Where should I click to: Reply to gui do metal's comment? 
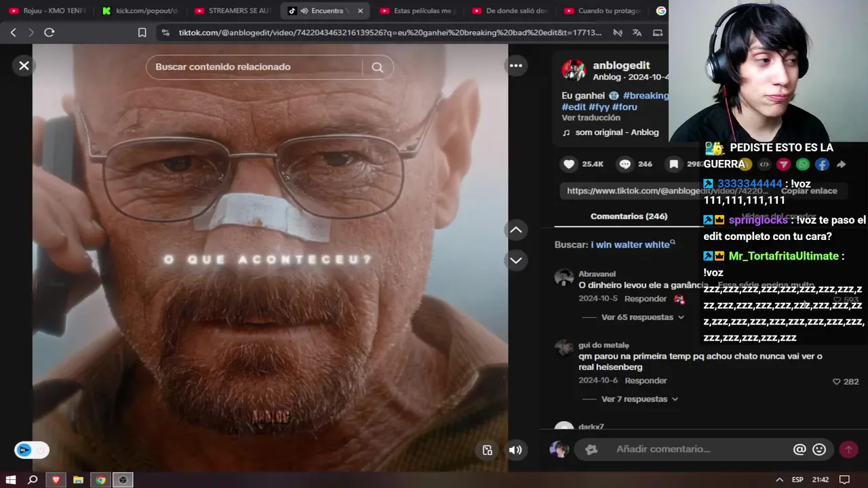coord(646,381)
